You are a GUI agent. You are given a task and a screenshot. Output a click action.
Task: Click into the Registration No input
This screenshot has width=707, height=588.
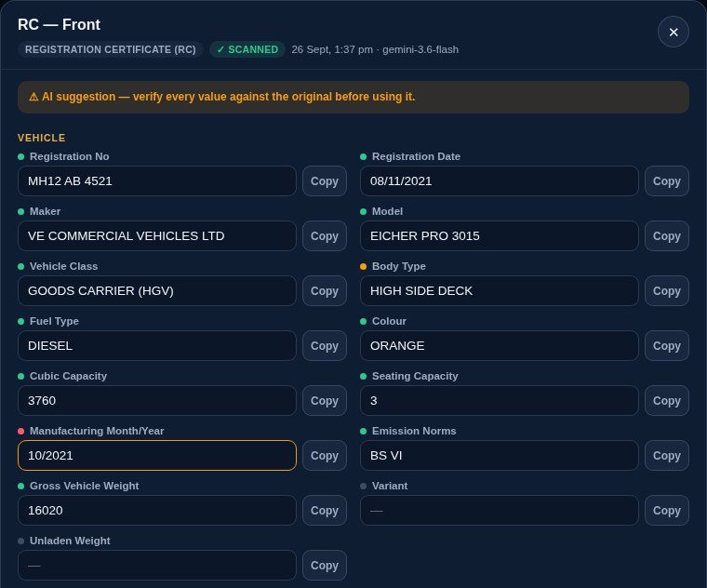[157, 180]
